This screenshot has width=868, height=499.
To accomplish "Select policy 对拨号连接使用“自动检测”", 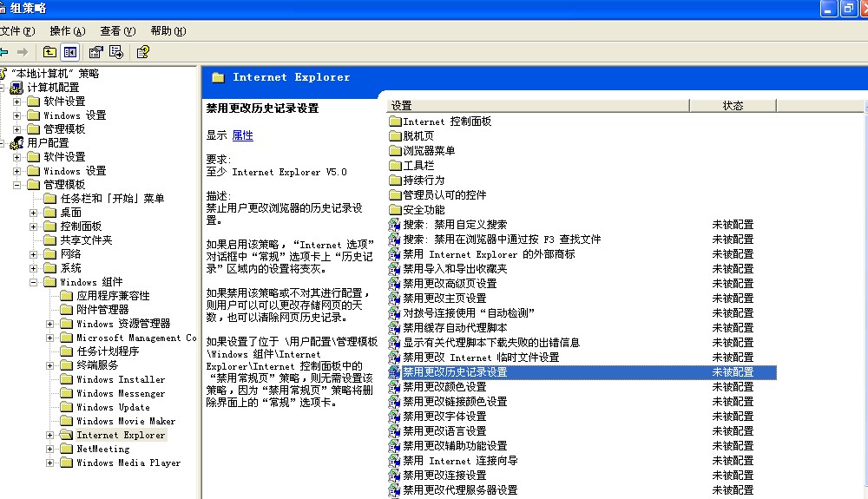I will (469, 313).
